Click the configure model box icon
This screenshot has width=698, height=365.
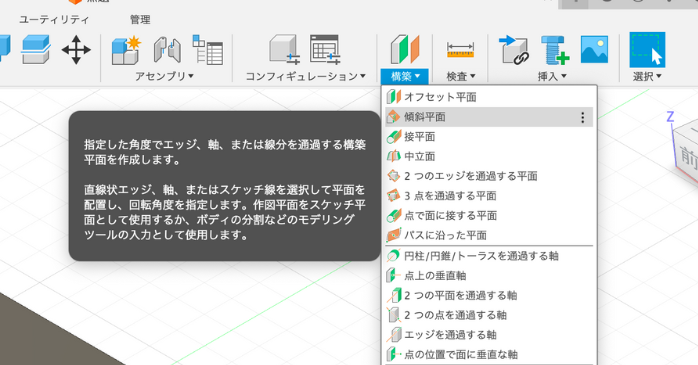click(x=284, y=50)
